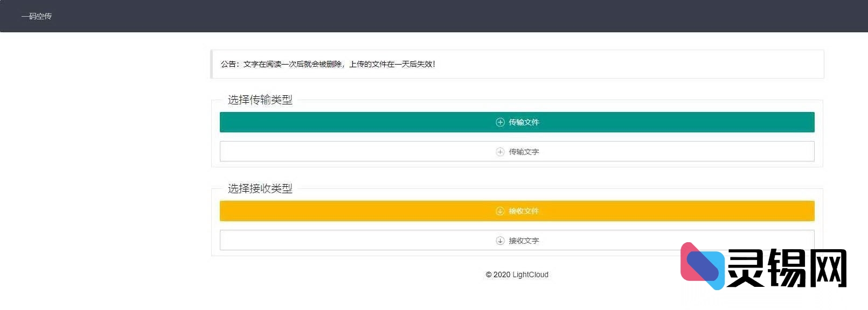Image resolution: width=868 pixels, height=310 pixels.
Task: Click the 灵锡网 watermark text
Action: (787, 268)
